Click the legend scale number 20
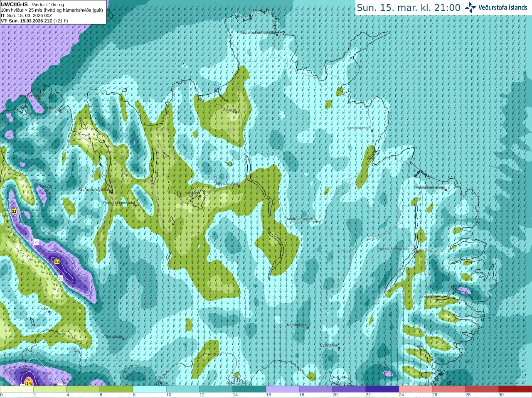Screen dimensions: 532x398 click(335, 395)
